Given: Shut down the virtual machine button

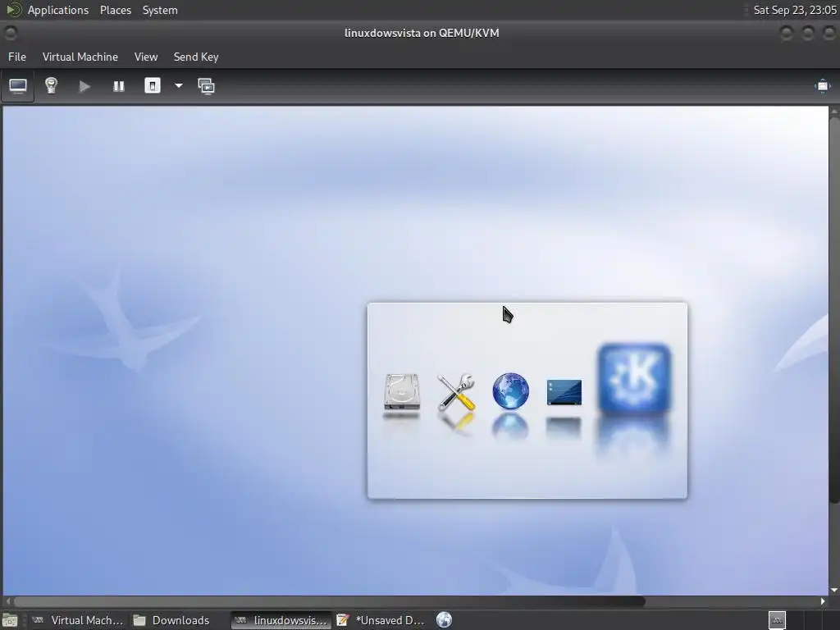Looking at the screenshot, I should (x=152, y=85).
